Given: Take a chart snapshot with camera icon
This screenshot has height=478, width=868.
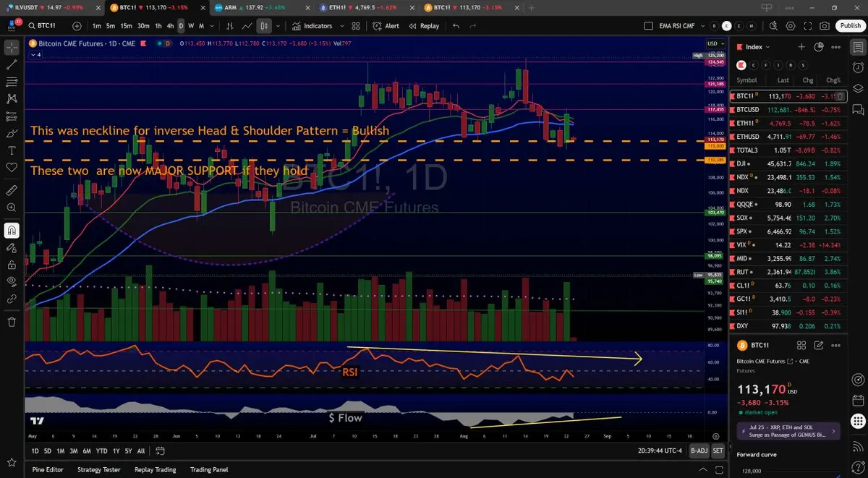Looking at the screenshot, I should pyautogui.click(x=825, y=26).
